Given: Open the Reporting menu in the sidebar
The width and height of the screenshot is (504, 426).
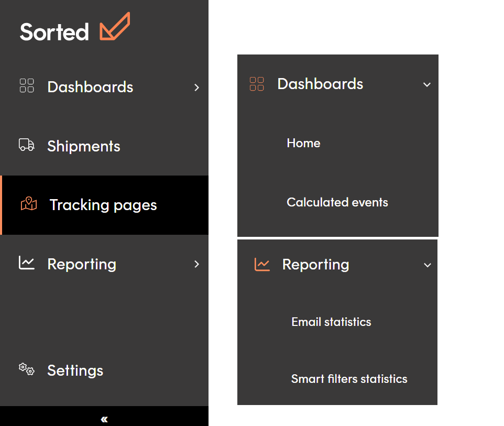Looking at the screenshot, I should coord(104,264).
